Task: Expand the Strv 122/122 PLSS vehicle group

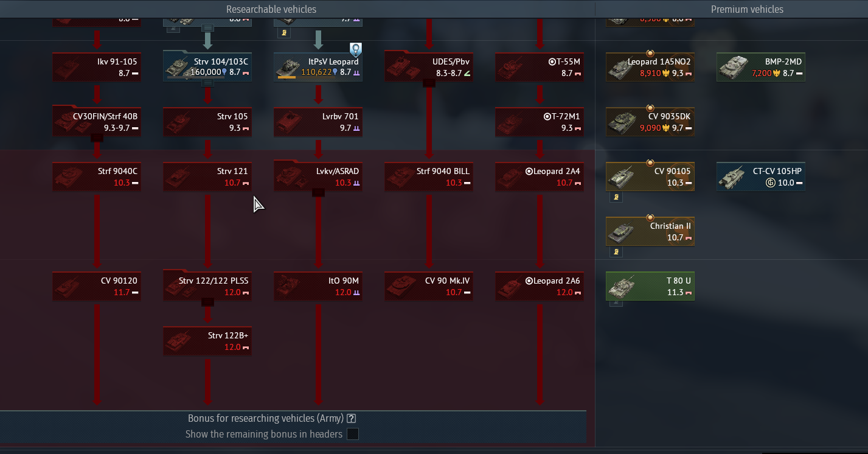Action: pyautogui.click(x=207, y=285)
